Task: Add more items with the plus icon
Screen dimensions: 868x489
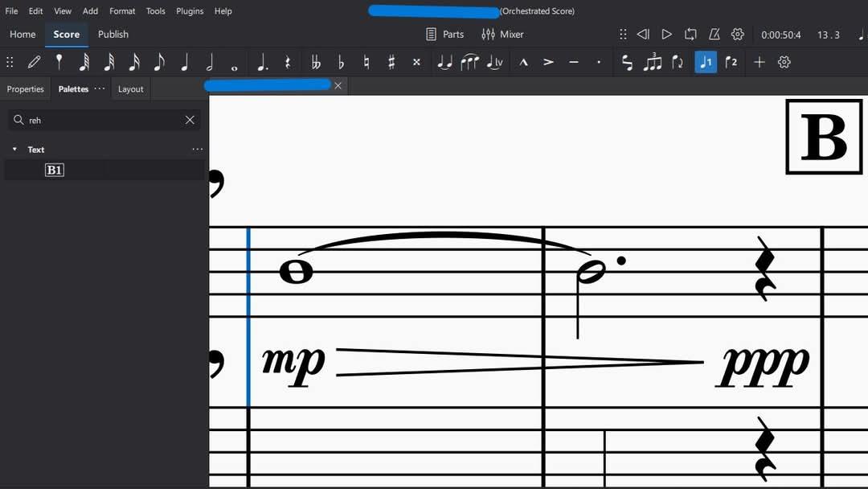Action: [x=759, y=62]
